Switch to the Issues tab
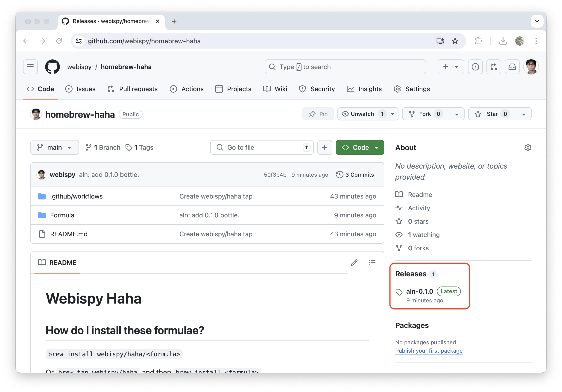 80,89
